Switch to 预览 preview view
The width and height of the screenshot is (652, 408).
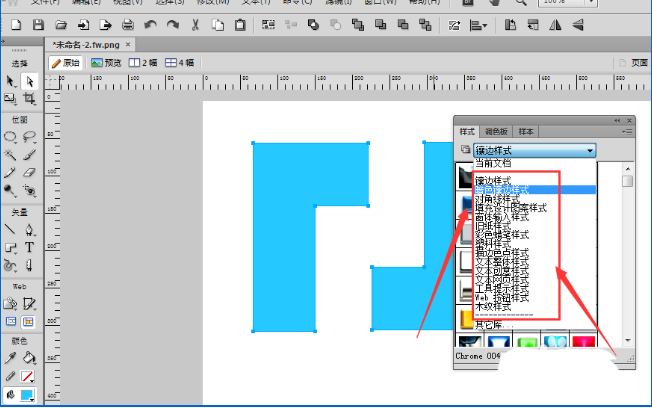[x=106, y=63]
